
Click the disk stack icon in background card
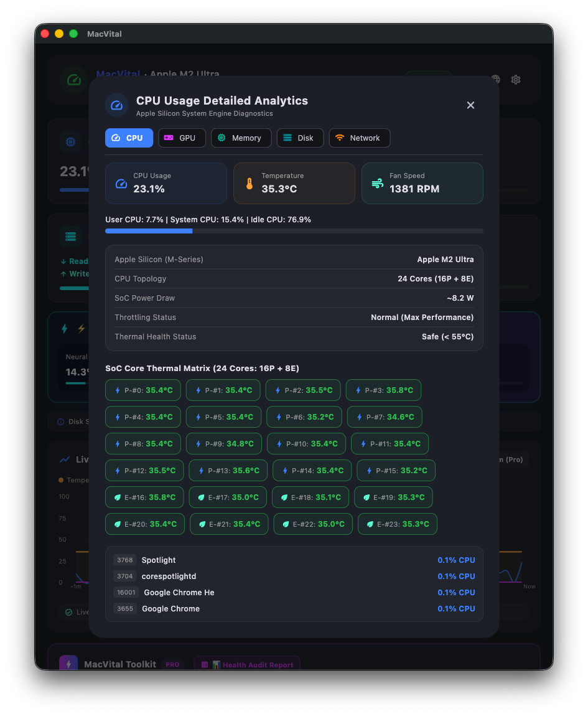[70, 237]
